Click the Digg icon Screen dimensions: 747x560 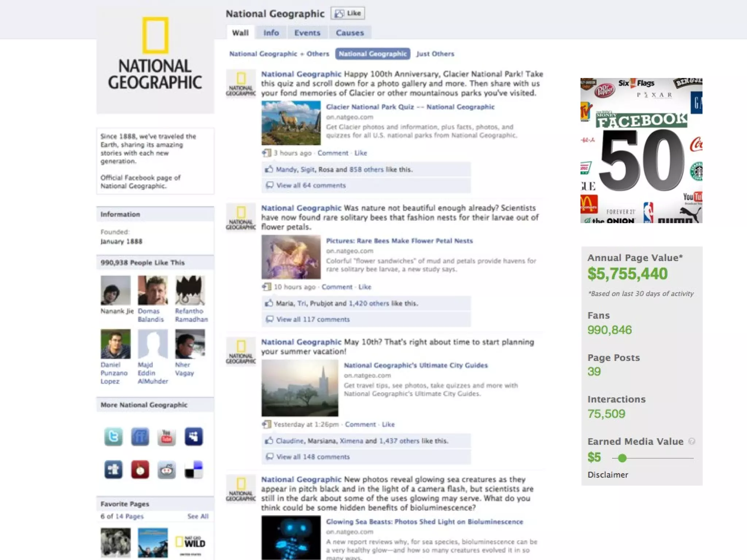pyautogui.click(x=193, y=436)
